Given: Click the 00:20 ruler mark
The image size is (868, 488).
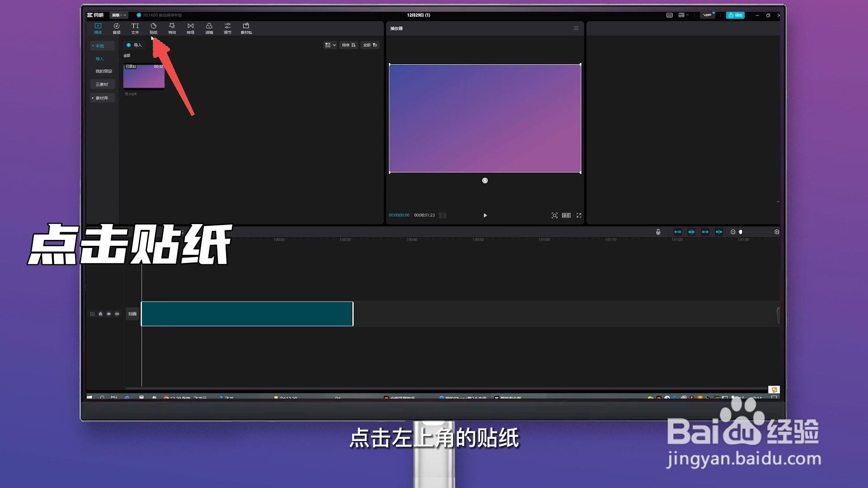Looking at the screenshot, I should click(279, 239).
